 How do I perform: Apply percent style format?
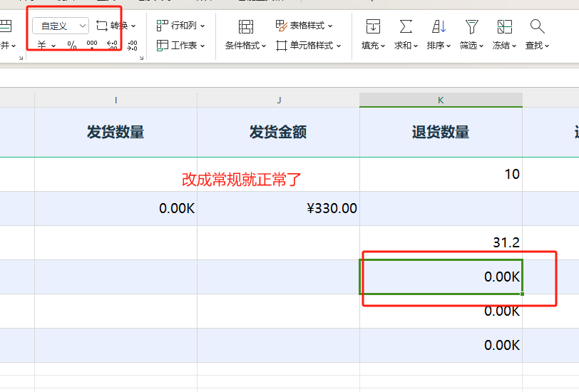pos(72,46)
